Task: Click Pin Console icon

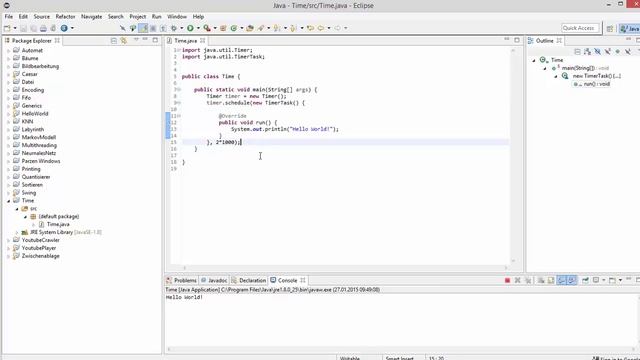Action: point(585,280)
